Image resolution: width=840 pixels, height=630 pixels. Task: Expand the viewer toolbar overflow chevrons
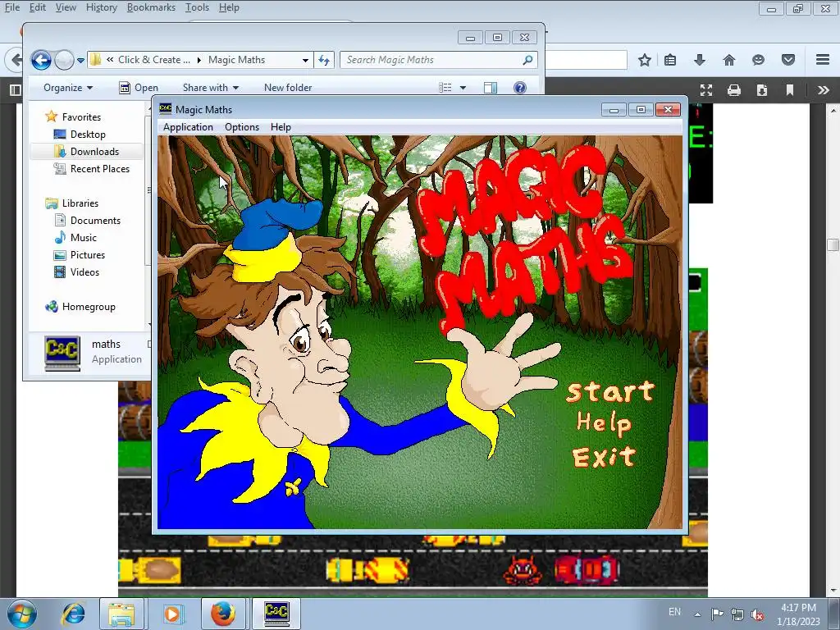(824, 90)
